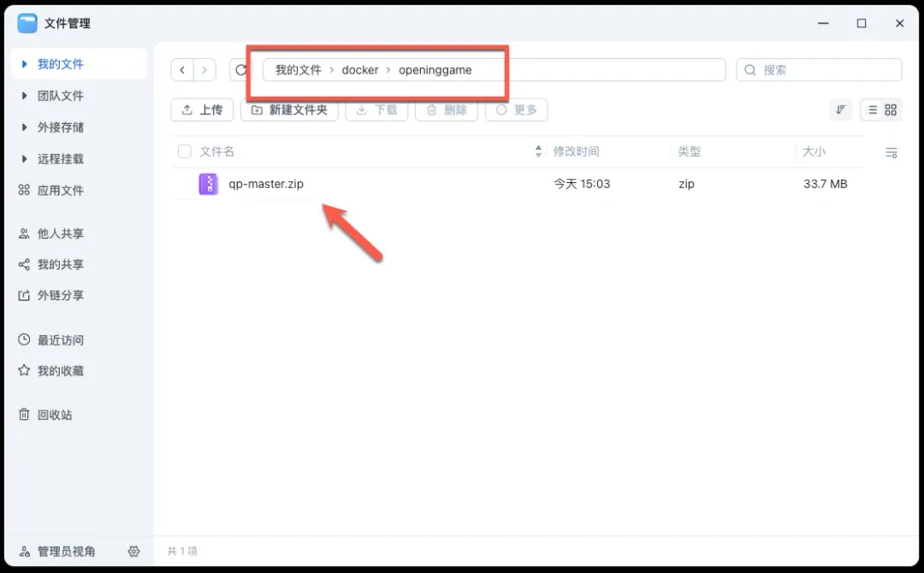This screenshot has width=924, height=573.
Task: Expand the 团队文件 tree node
Action: pos(25,96)
